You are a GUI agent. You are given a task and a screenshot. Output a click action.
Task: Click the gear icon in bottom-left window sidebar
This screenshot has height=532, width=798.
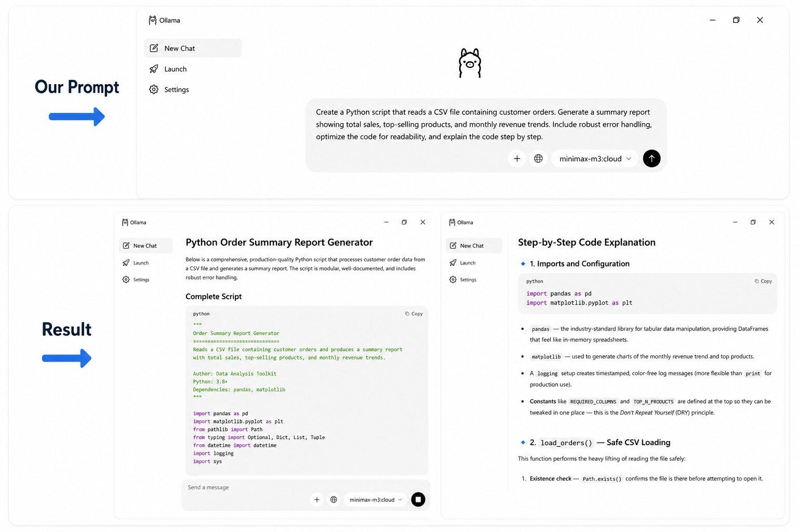click(126, 280)
